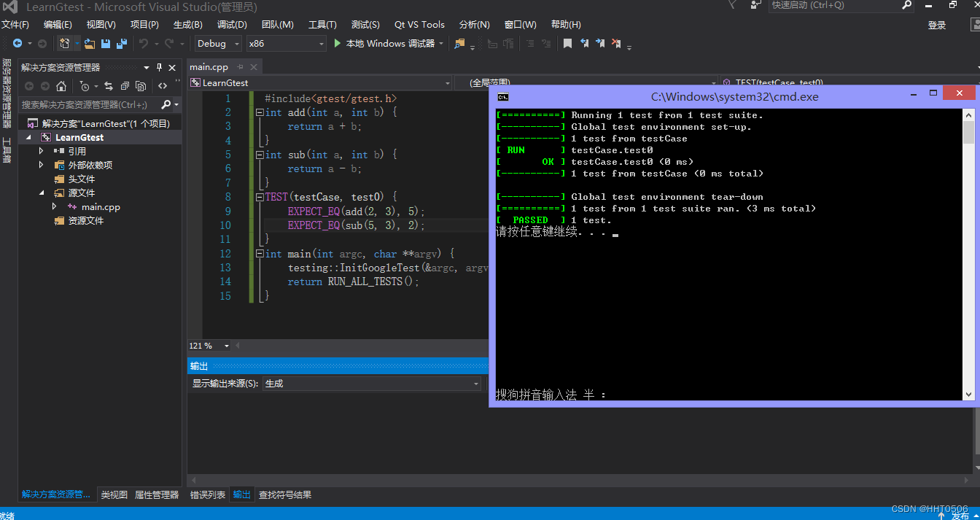
Task: Save current file with single disk icon
Action: [x=106, y=44]
